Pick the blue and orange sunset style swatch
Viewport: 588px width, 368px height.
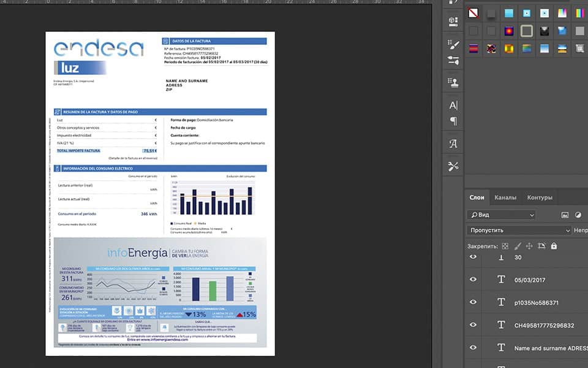click(x=562, y=48)
